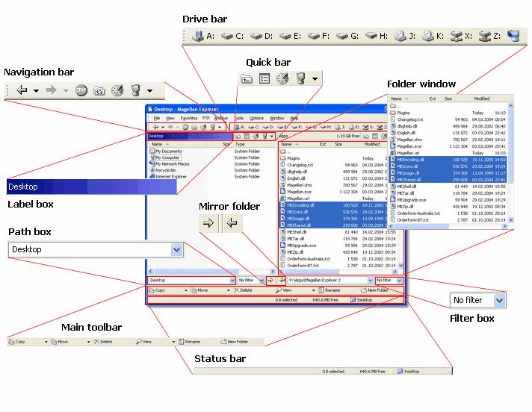Click View in enlarged Main toolbar
The width and height of the screenshot is (532, 412).
click(x=143, y=342)
